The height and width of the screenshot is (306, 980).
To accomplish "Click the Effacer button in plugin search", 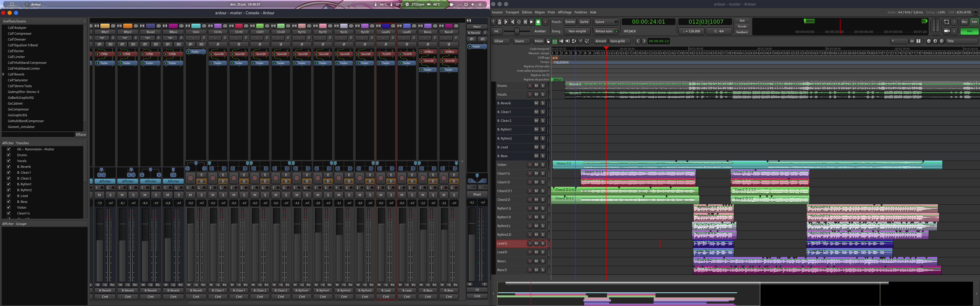I will click(x=81, y=135).
